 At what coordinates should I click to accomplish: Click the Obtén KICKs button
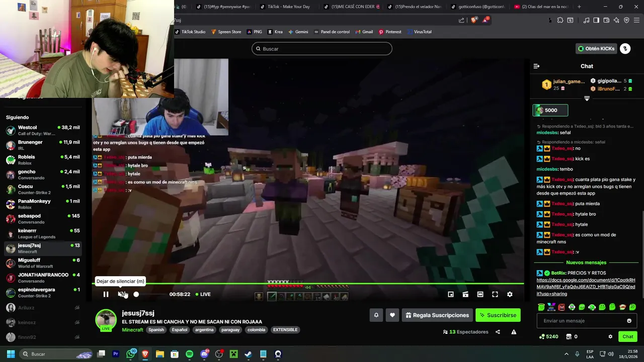(596, 49)
